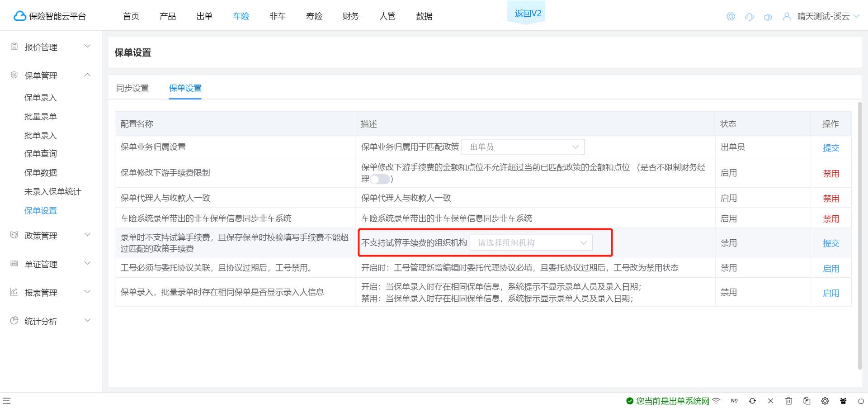Open the 请选择组织机构 dropdown

tap(531, 243)
